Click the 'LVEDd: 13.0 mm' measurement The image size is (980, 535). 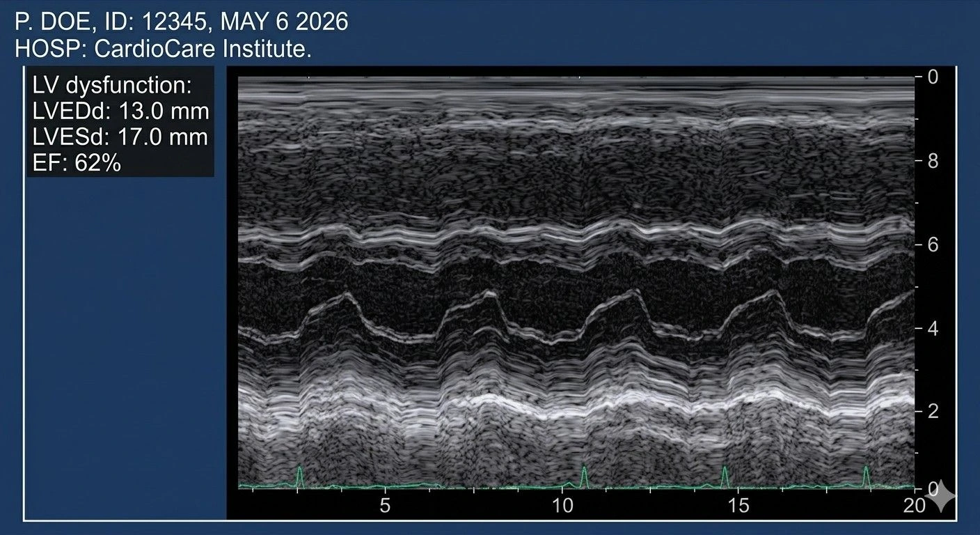[x=120, y=111]
